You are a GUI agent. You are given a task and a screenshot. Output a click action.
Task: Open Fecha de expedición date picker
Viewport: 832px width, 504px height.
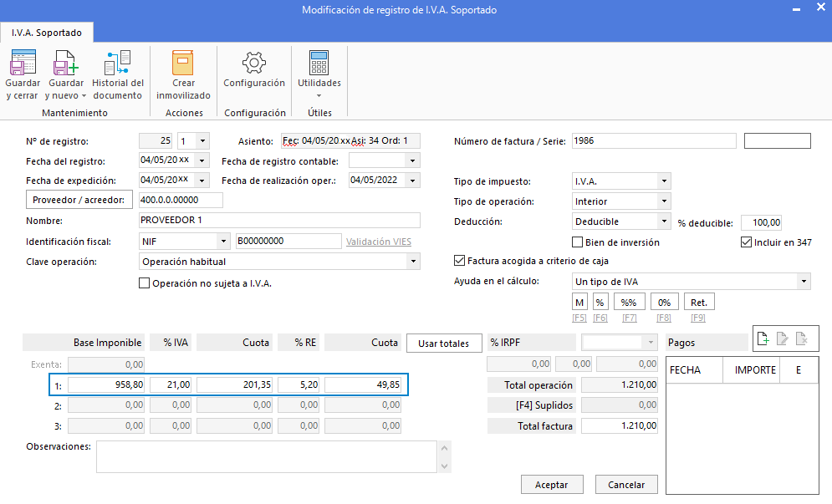click(202, 181)
